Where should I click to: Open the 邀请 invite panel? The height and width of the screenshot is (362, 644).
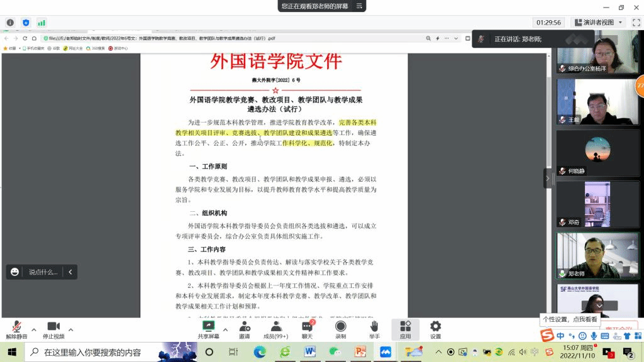coord(244,326)
